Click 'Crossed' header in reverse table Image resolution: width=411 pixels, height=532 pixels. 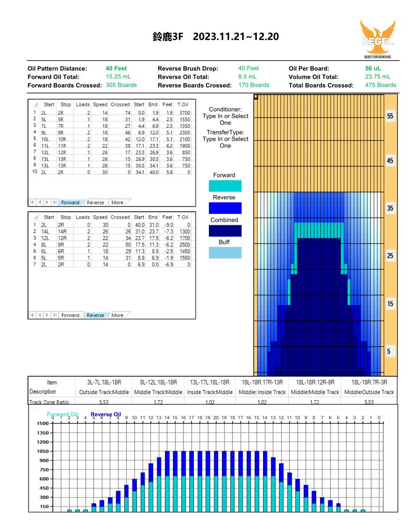(x=120, y=217)
